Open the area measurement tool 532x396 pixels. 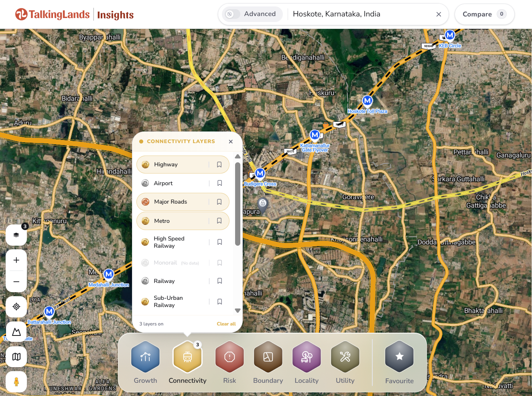coord(16,332)
